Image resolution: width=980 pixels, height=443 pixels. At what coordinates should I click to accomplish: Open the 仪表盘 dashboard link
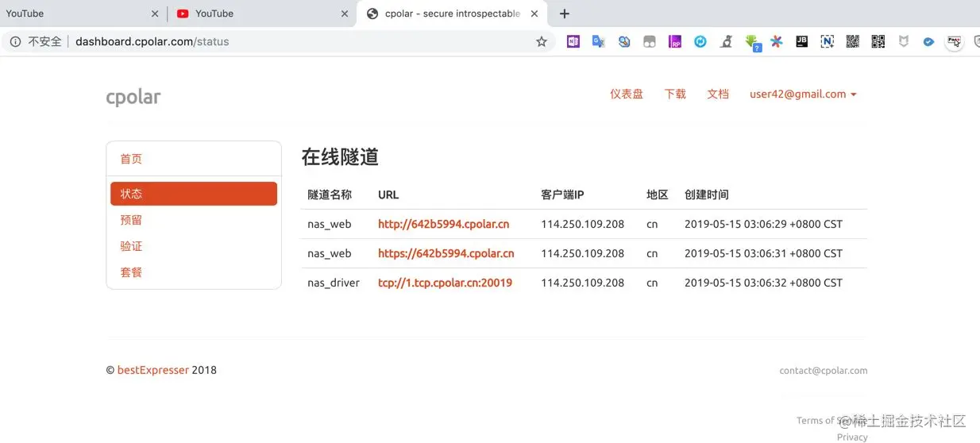tap(627, 94)
